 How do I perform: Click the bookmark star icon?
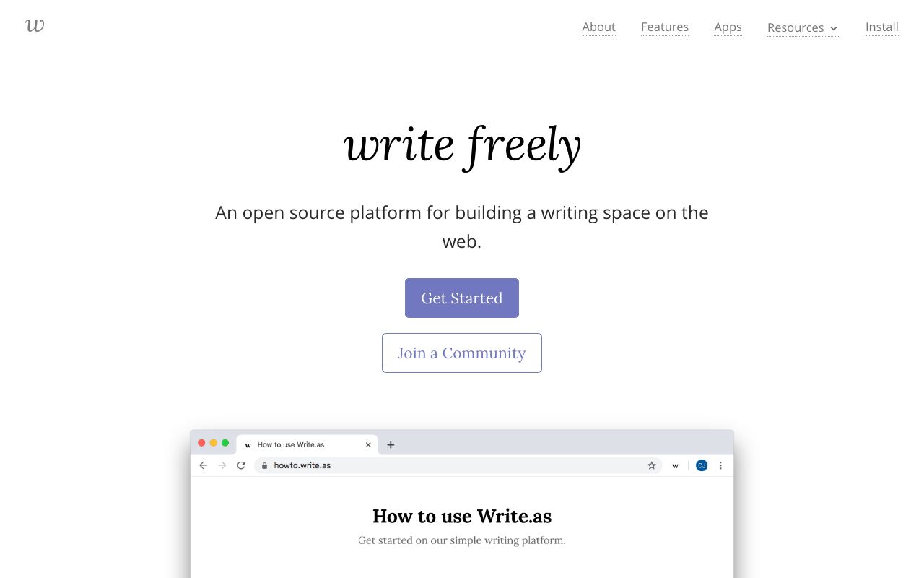651,465
